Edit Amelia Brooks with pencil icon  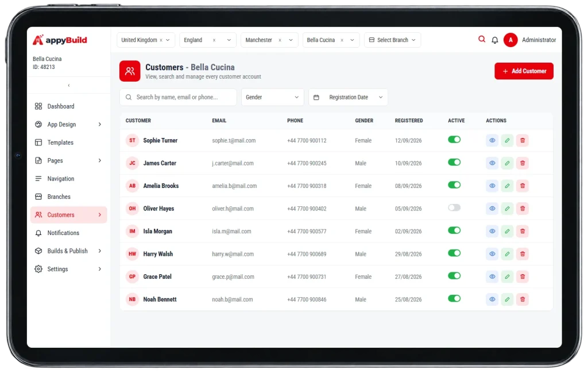click(x=507, y=186)
